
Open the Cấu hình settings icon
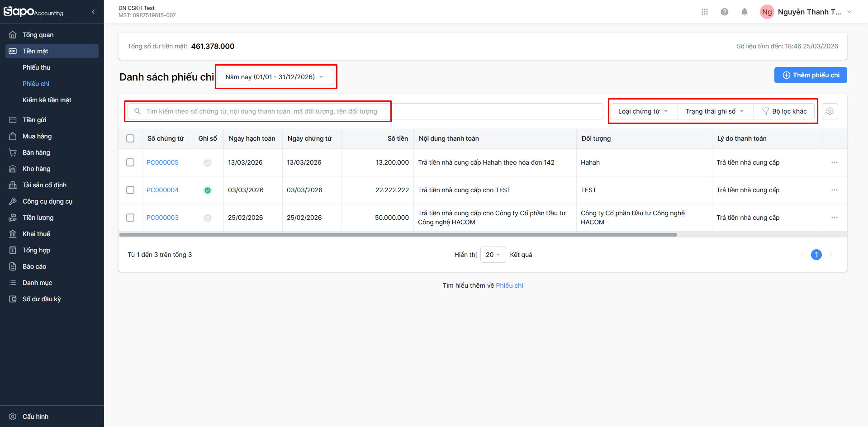point(13,417)
